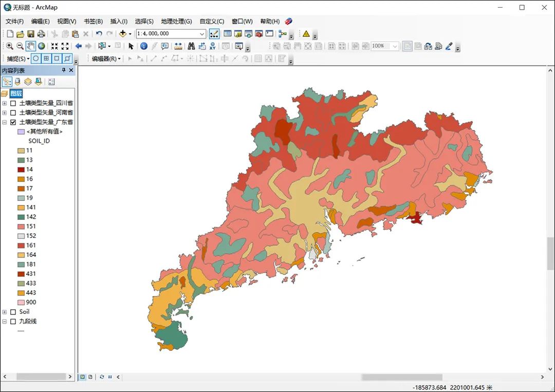Activate the Pan hand tool
Screen dimensions: 555x392
31,46
